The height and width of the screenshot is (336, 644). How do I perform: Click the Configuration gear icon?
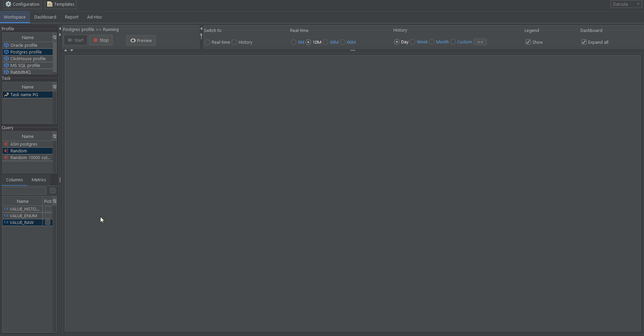click(8, 4)
